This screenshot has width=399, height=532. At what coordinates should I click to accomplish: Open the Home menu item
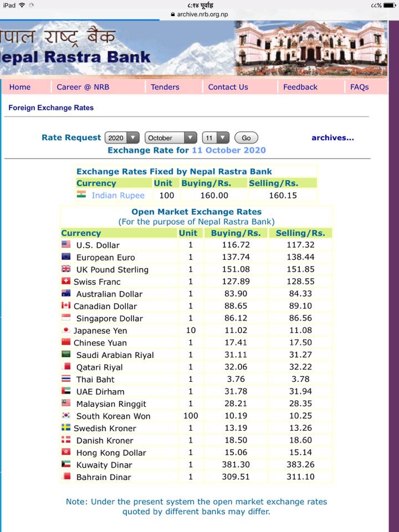pos(20,87)
